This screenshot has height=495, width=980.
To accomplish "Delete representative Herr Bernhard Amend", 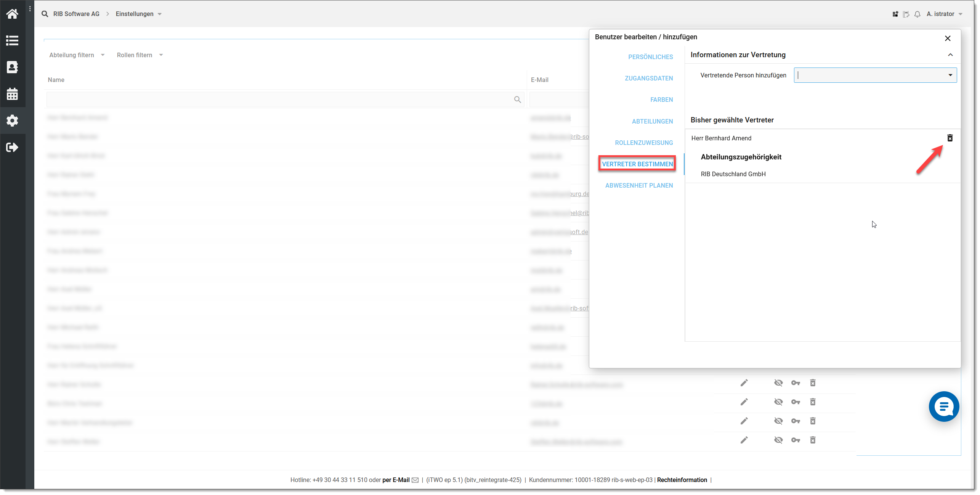I will [x=950, y=138].
